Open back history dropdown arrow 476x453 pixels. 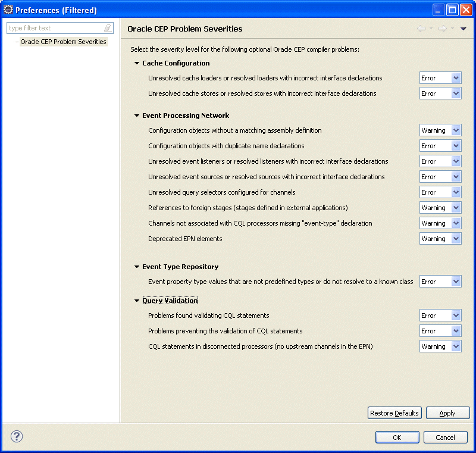pos(431,29)
